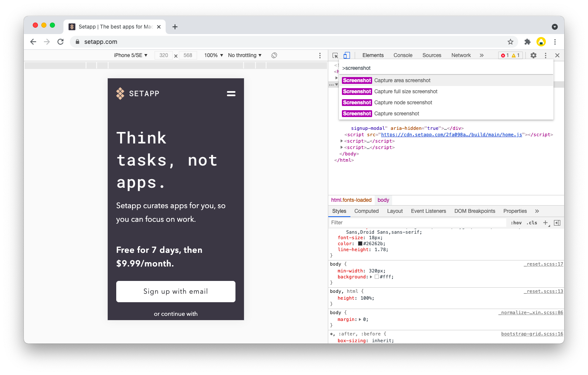The image size is (588, 375).
Task: Open the Chrome profile avatar
Action: [x=541, y=42]
